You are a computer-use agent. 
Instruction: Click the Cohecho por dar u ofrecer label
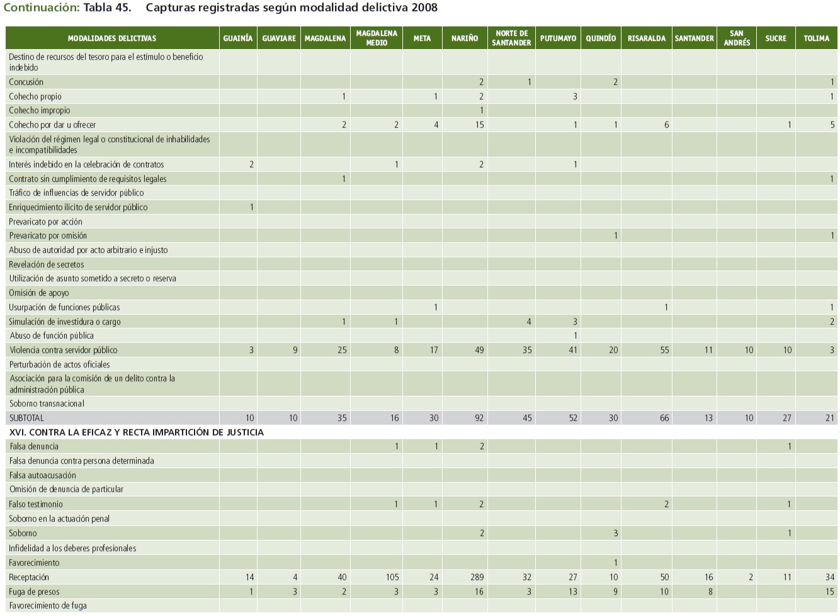click(x=52, y=125)
